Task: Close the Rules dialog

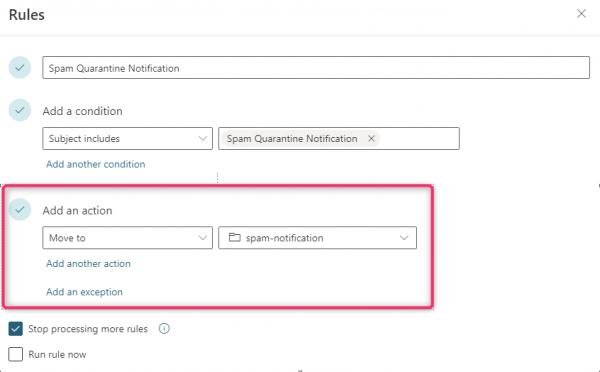Action: click(581, 14)
